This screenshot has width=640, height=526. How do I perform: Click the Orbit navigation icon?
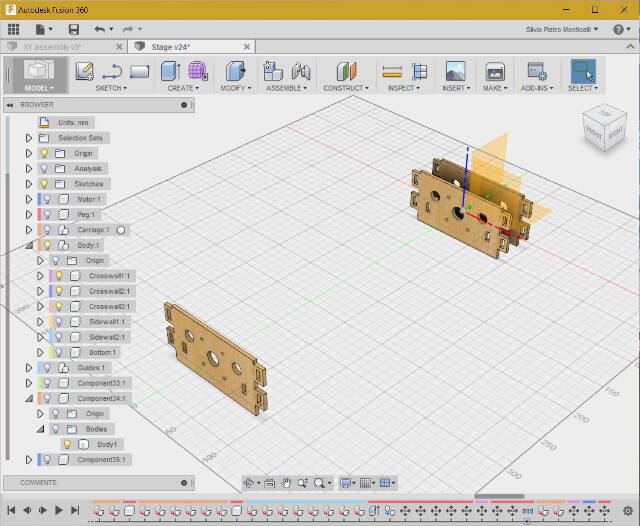pyautogui.click(x=249, y=483)
